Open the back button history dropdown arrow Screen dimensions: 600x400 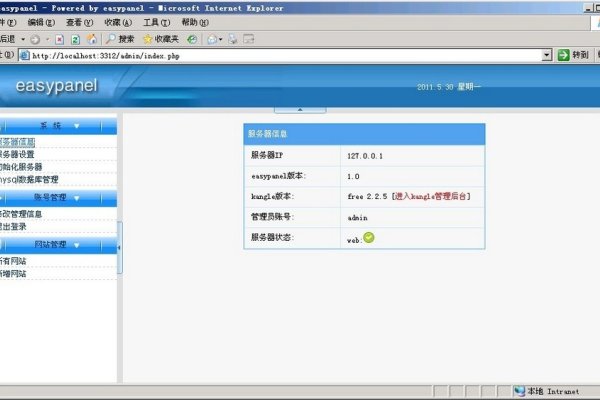pyautogui.click(x=23, y=39)
